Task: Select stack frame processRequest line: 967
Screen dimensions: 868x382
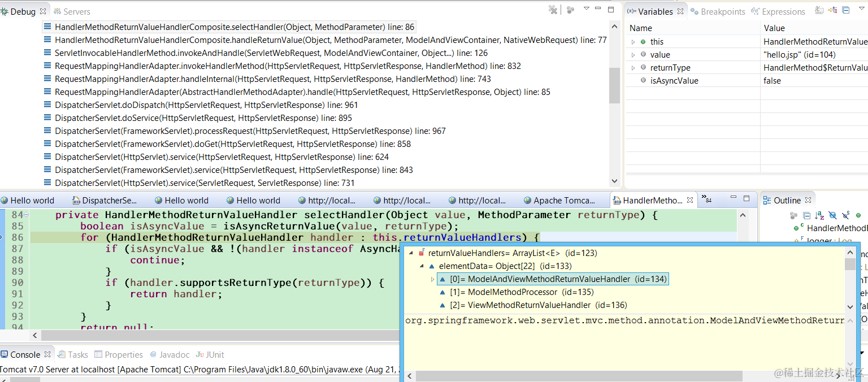Action: tap(244, 131)
